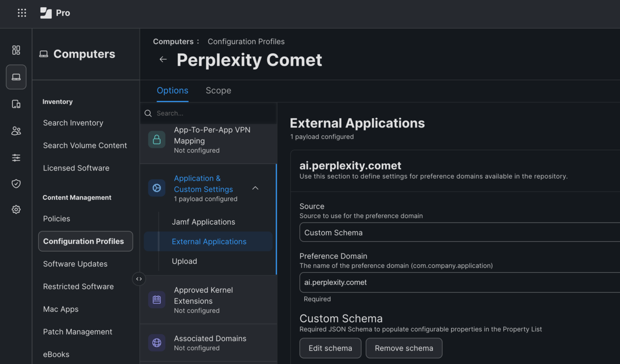Open the shield check icon in rail

[16, 183]
